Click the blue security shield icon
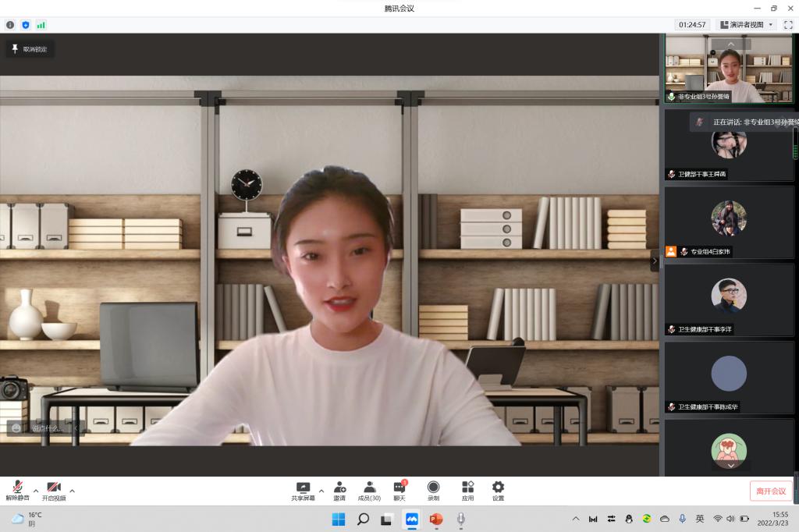799x532 pixels. [25, 25]
